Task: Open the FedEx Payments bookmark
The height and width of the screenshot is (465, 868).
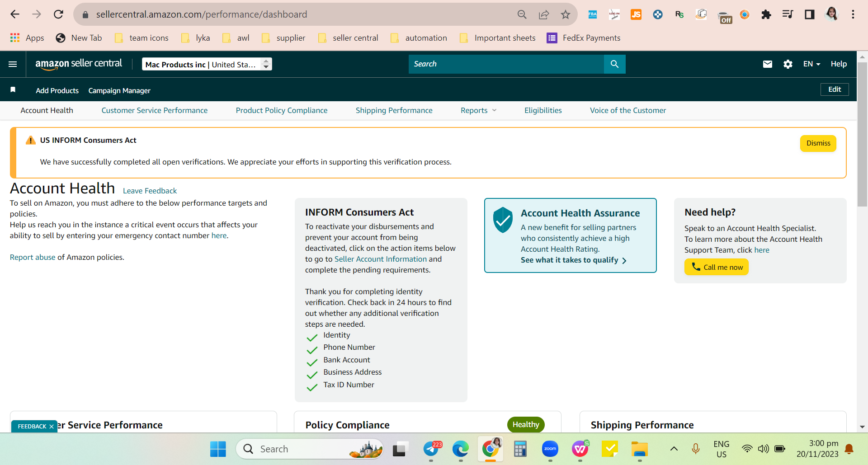Action: (x=584, y=38)
